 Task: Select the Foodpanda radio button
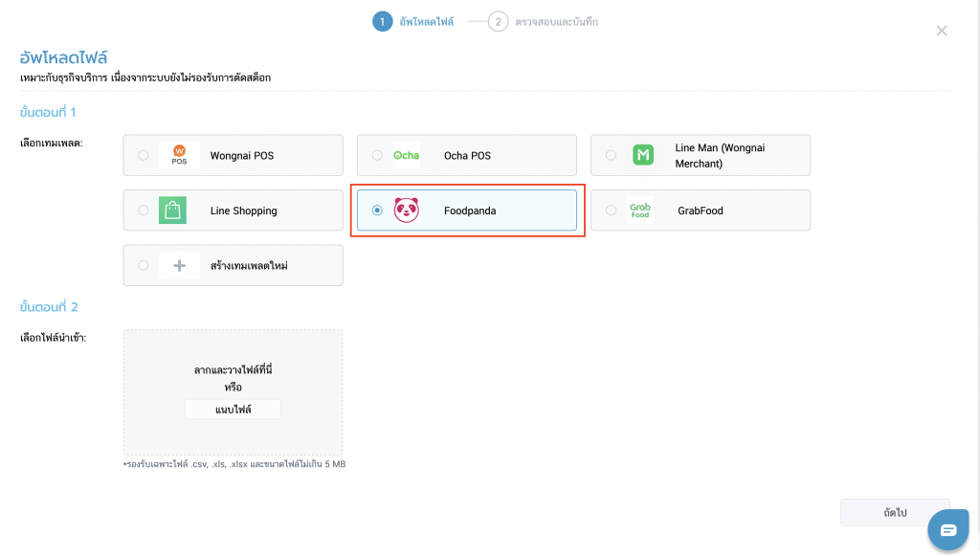pos(377,210)
